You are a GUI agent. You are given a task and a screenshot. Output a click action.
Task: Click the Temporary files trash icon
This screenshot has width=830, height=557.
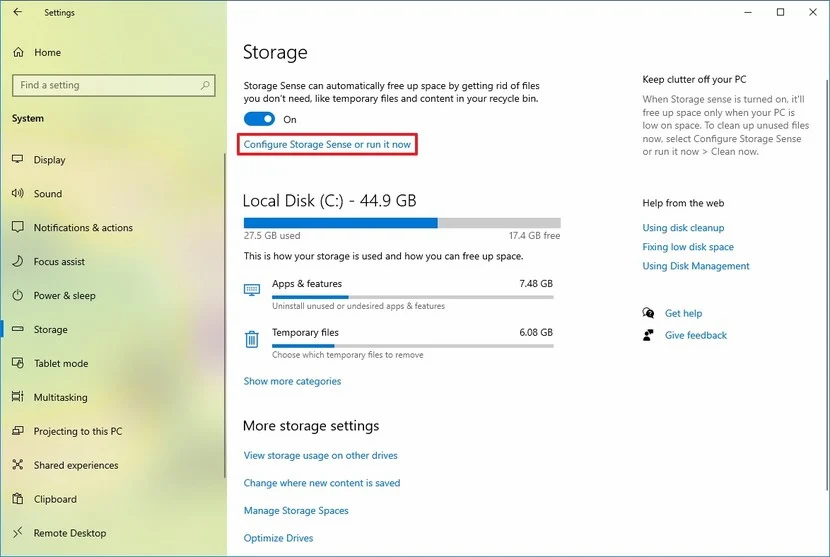tap(252, 339)
